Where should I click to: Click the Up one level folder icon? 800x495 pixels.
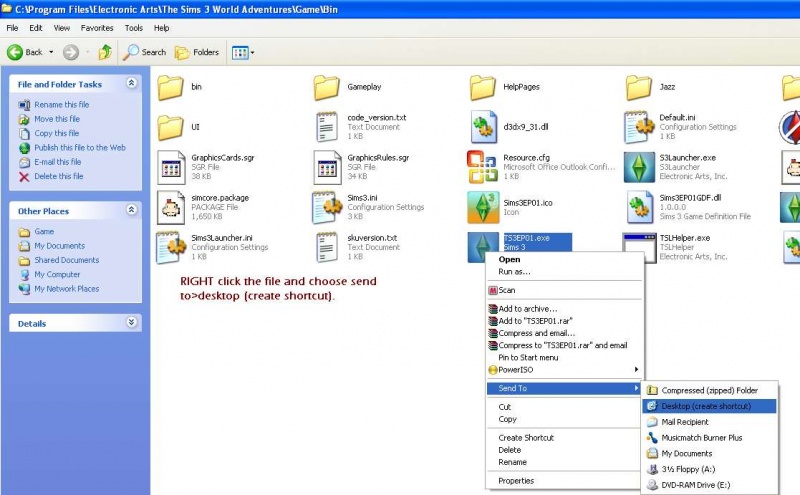pos(105,52)
